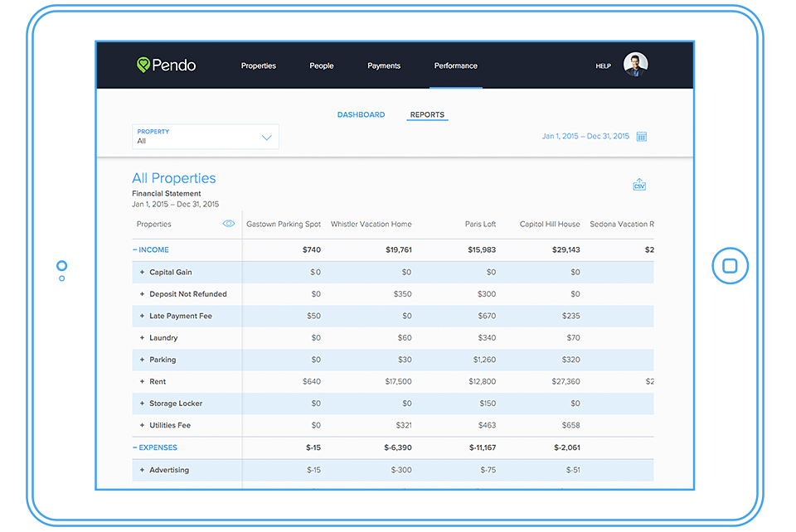Switch to the Dashboard tab
The width and height of the screenshot is (796, 532).
pos(362,114)
